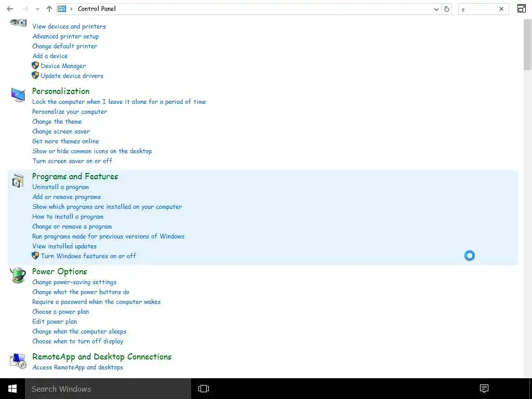The height and width of the screenshot is (399, 532).
Task: Click the vertical scrollbar thumb
Action: [x=528, y=45]
